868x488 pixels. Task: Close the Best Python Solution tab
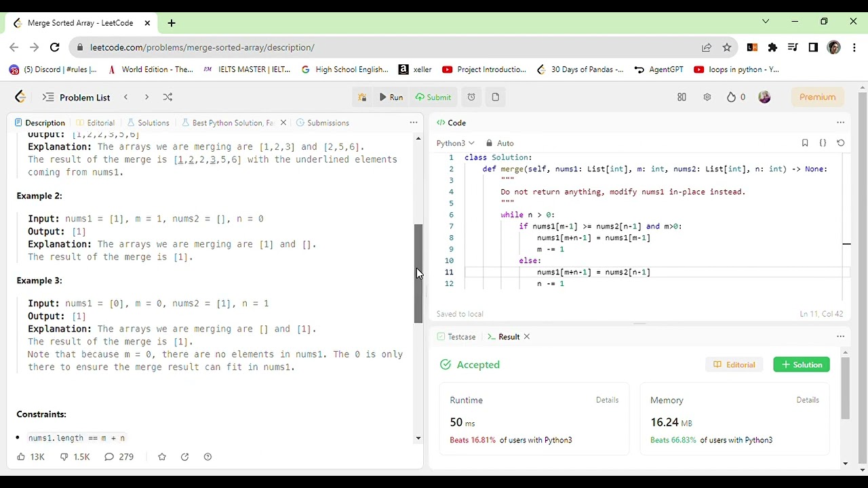(x=283, y=123)
